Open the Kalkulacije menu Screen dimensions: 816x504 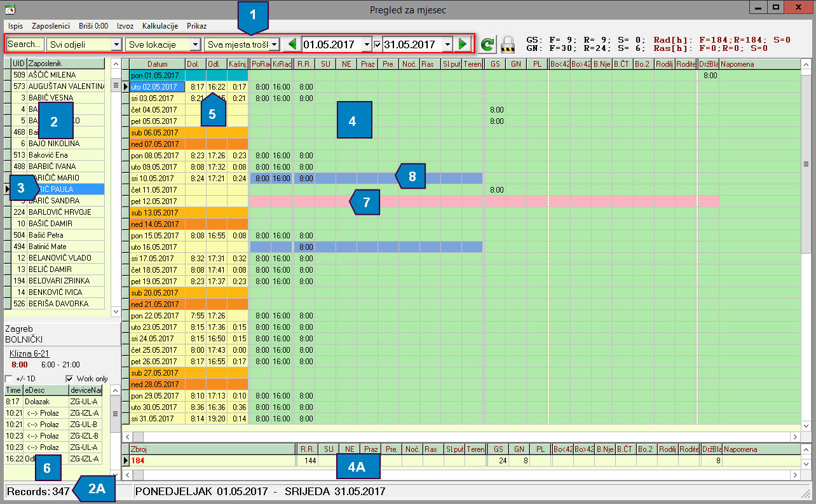pyautogui.click(x=159, y=26)
